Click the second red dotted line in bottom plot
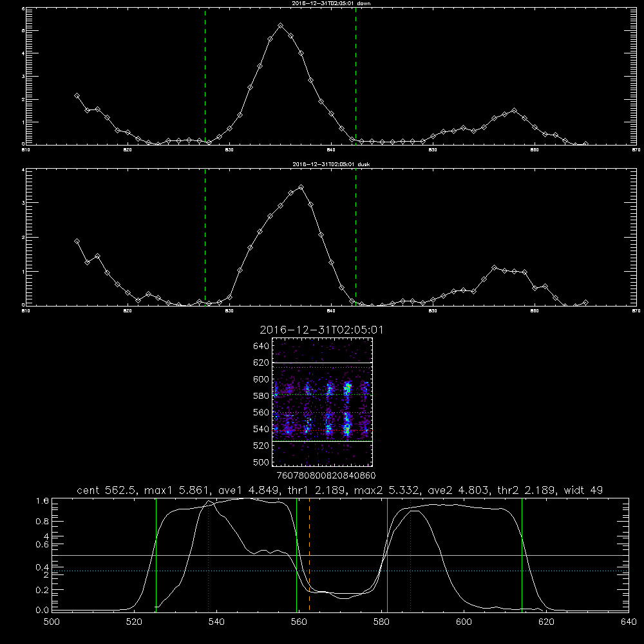 point(410,554)
